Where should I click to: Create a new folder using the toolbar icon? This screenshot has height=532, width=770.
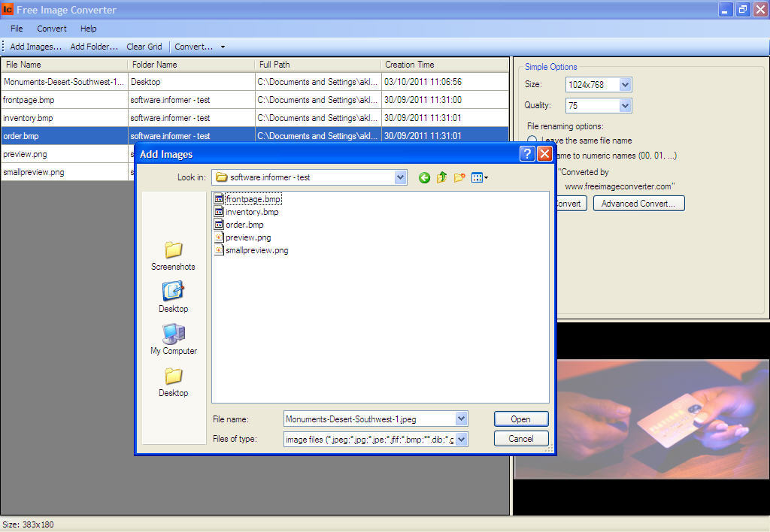459,177
